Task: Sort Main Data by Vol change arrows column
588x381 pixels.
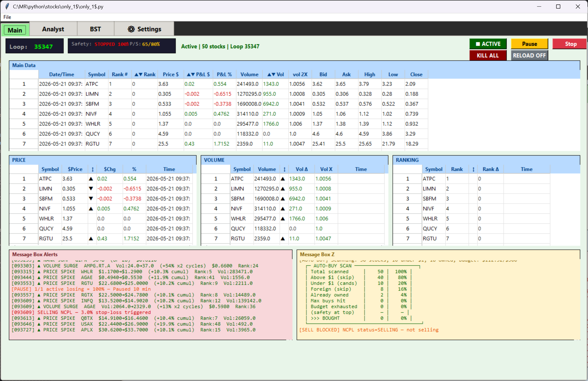Action: [x=275, y=75]
